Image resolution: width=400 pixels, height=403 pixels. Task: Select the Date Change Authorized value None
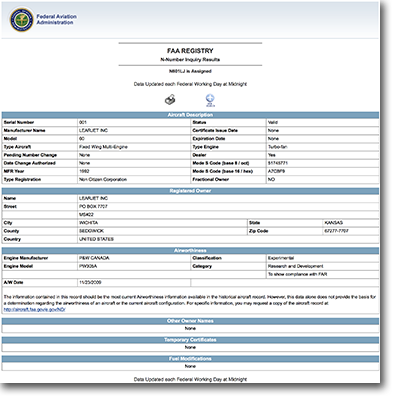coord(84,163)
